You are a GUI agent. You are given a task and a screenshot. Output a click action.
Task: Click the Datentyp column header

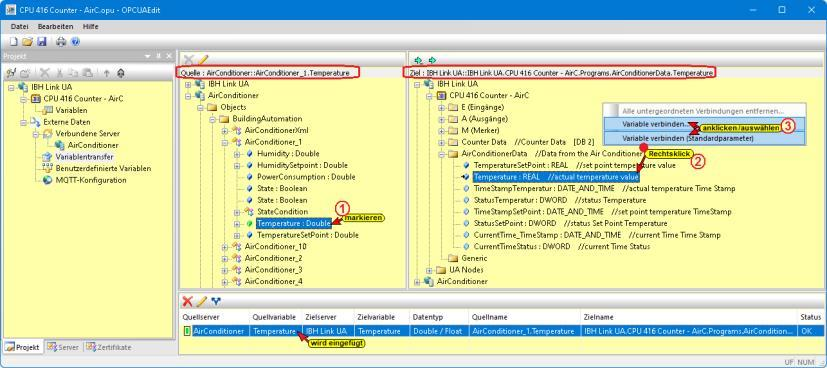click(x=438, y=317)
